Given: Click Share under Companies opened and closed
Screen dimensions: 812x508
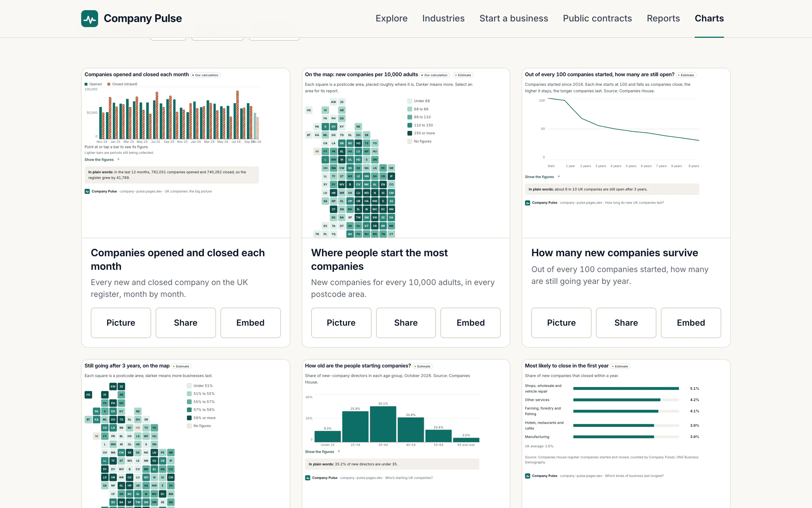Looking at the screenshot, I should [186, 323].
